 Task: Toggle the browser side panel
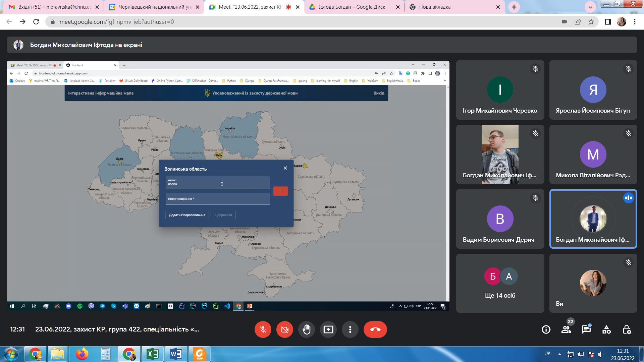608,22
